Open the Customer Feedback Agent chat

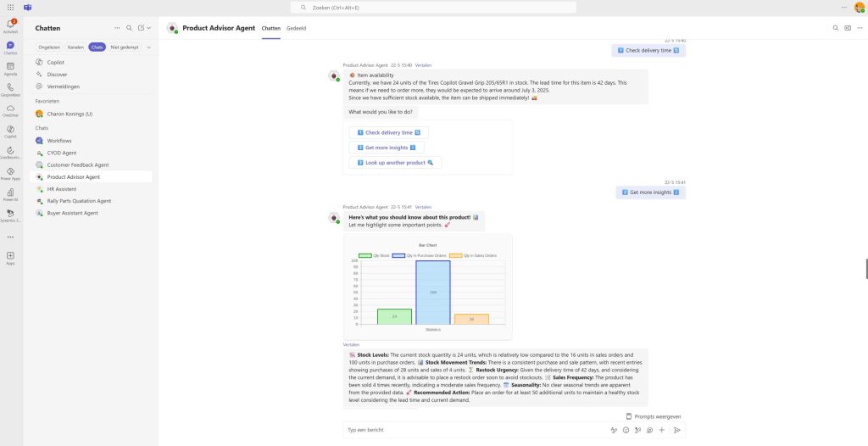(x=92, y=165)
